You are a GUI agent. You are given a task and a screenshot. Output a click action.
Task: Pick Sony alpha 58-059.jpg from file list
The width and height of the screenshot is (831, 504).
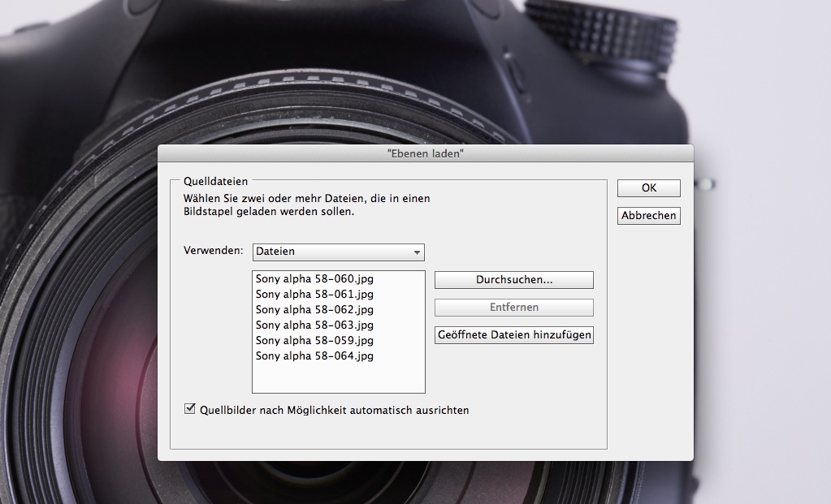[314, 341]
